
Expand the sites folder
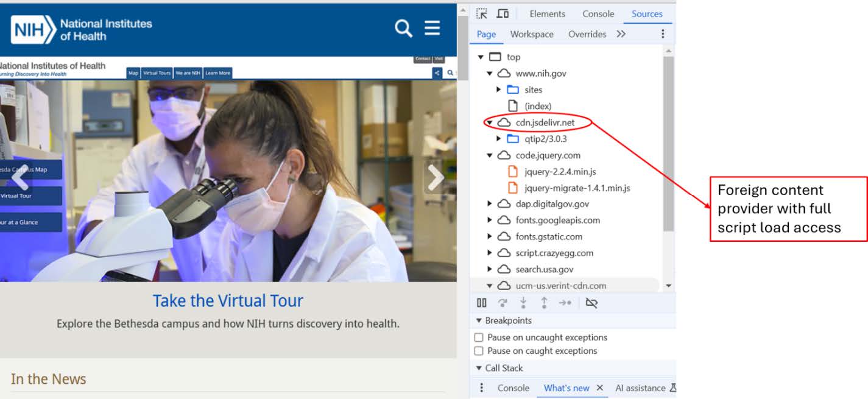499,90
